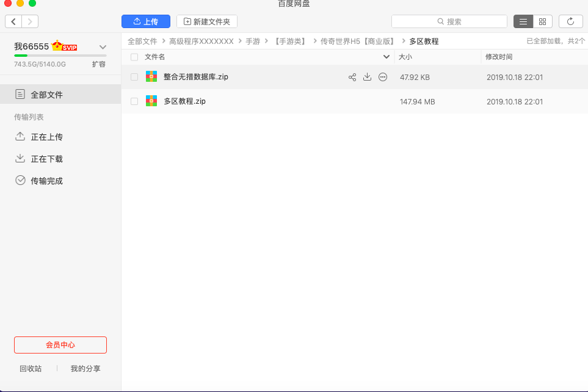Go forward with the right arrow button
Viewport: 588px width, 392px height.
click(30, 21)
